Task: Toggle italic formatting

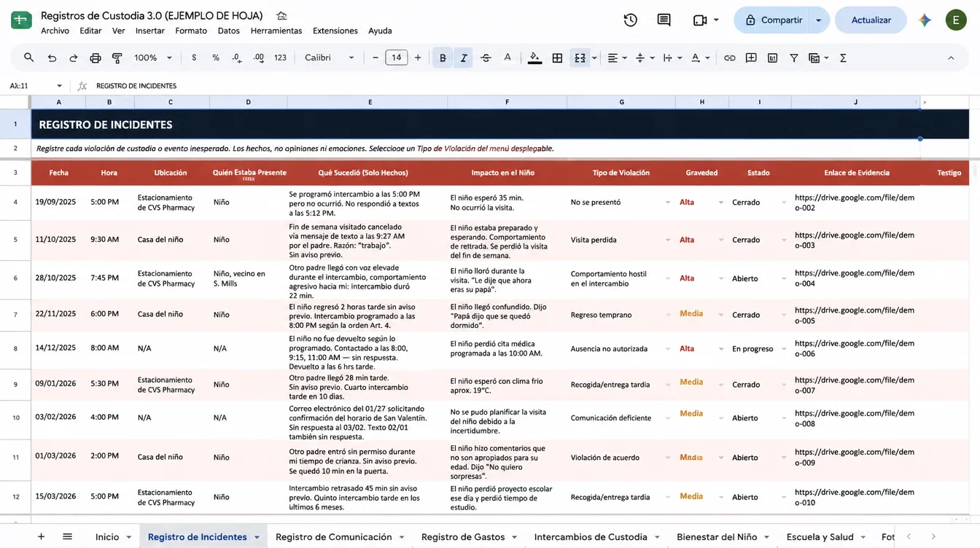Action: tap(464, 58)
